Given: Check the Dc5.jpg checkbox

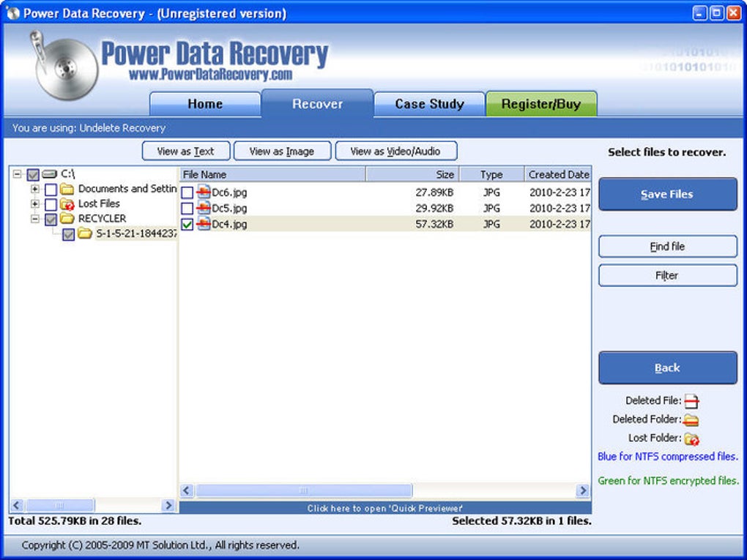Looking at the screenshot, I should 187,208.
